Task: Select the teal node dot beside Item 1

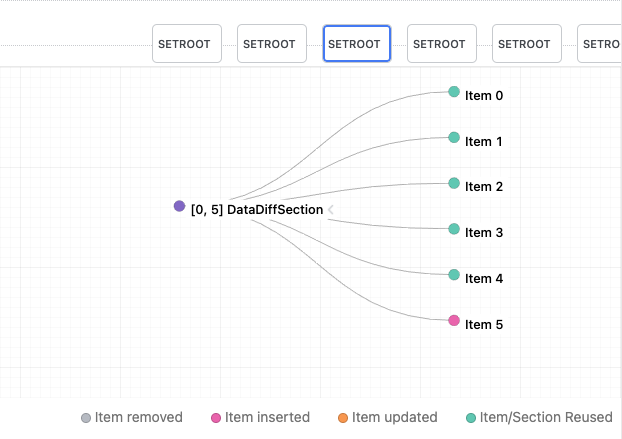Action: [x=454, y=138]
